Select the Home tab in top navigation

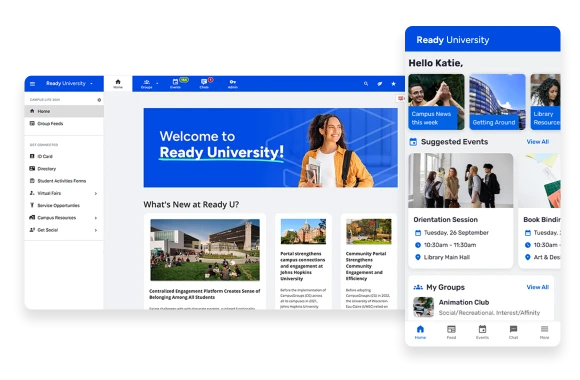(x=118, y=84)
